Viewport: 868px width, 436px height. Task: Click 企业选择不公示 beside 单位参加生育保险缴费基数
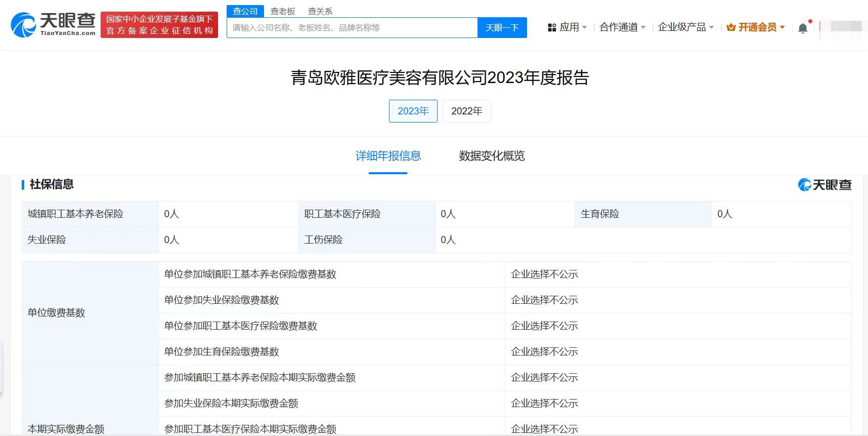(x=544, y=352)
